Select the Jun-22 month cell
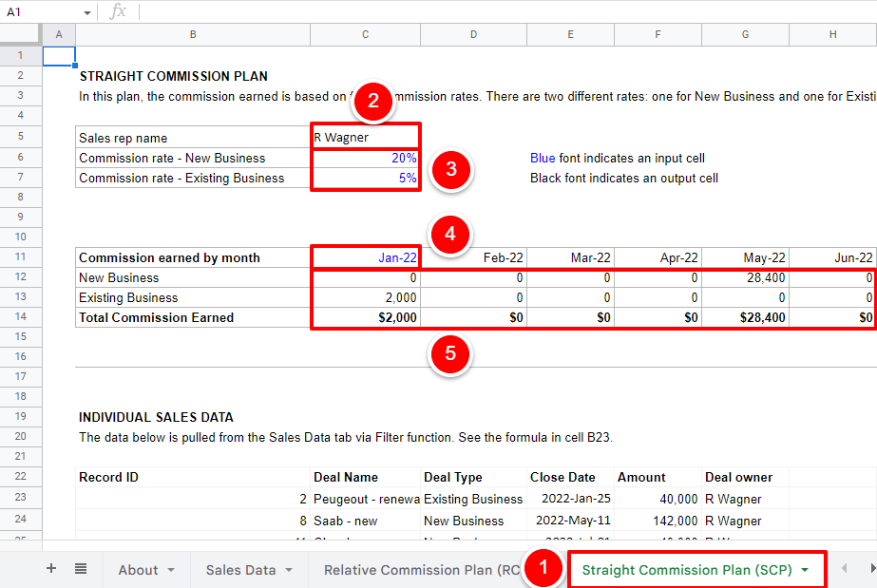 (x=832, y=257)
